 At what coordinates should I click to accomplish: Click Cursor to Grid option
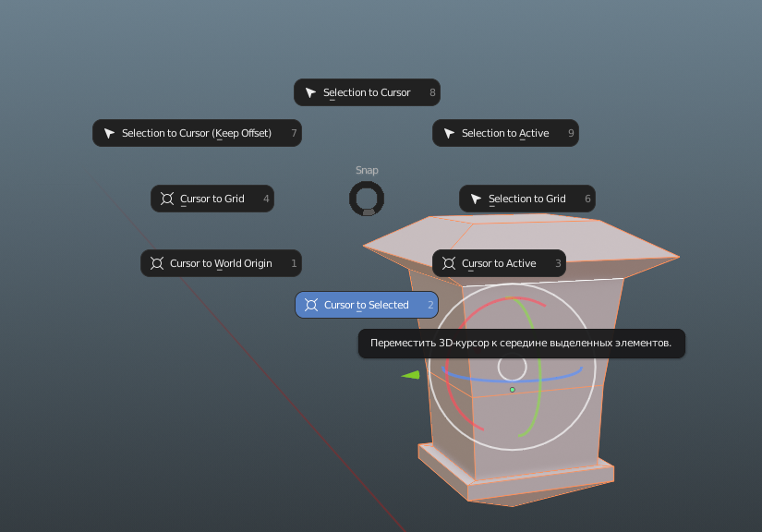click(212, 199)
